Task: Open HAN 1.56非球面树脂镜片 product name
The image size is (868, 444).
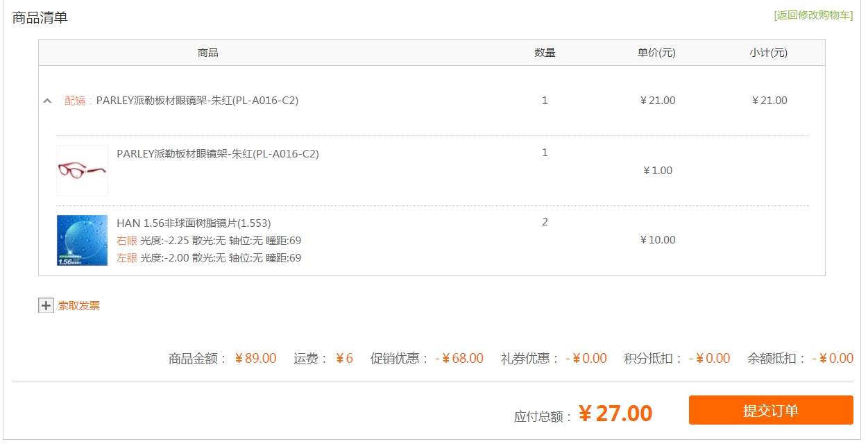Action: pos(194,223)
